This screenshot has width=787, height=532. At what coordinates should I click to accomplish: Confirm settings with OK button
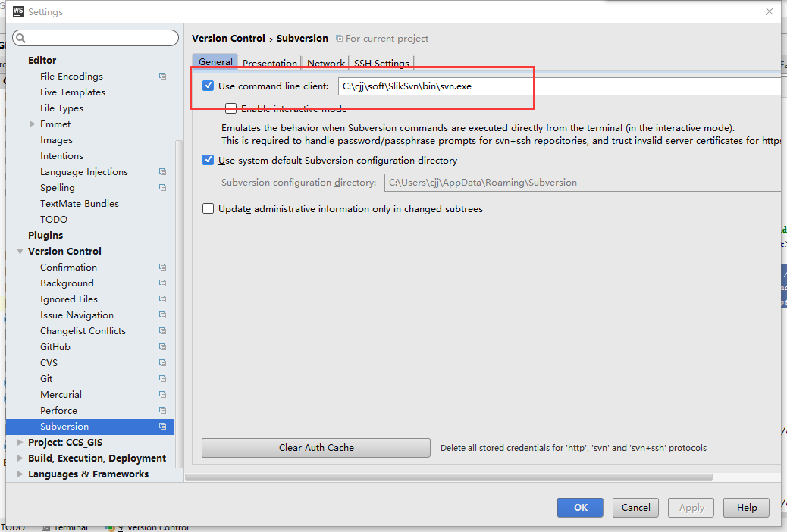pos(580,508)
